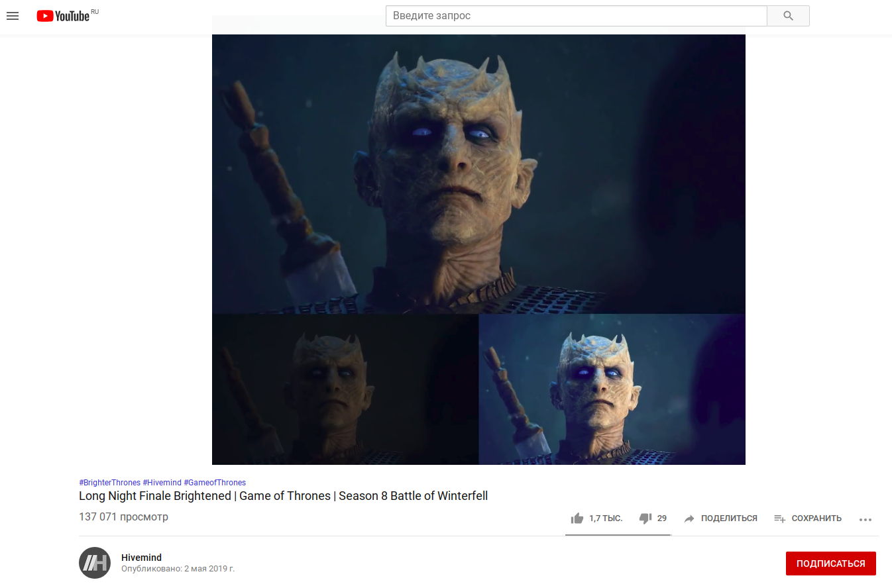892x588 pixels.
Task: Go to YouTube home via logo
Action: click(63, 16)
